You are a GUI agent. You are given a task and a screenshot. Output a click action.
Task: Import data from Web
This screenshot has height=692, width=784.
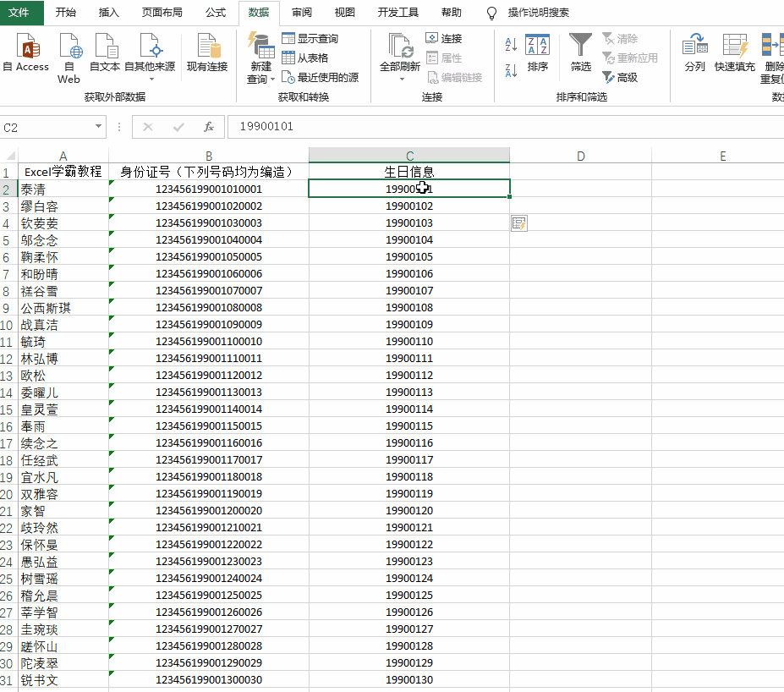pos(69,58)
